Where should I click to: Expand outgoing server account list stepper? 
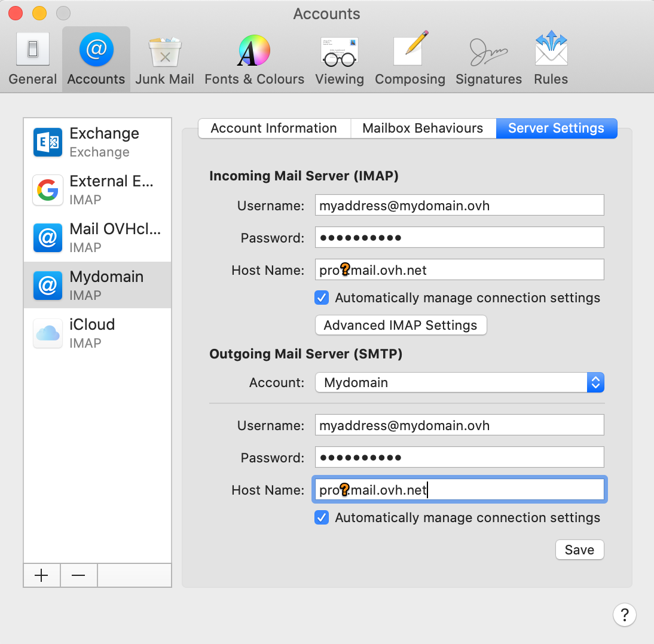click(x=595, y=382)
